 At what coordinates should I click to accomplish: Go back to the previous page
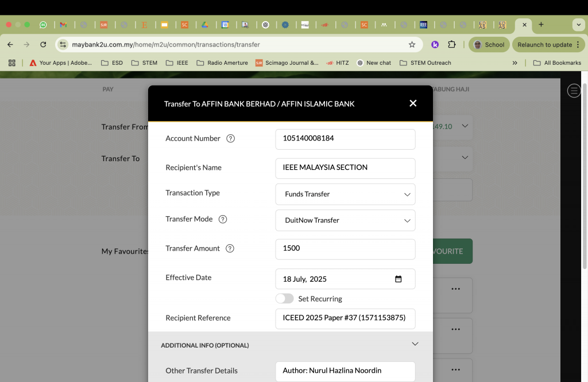coord(10,45)
